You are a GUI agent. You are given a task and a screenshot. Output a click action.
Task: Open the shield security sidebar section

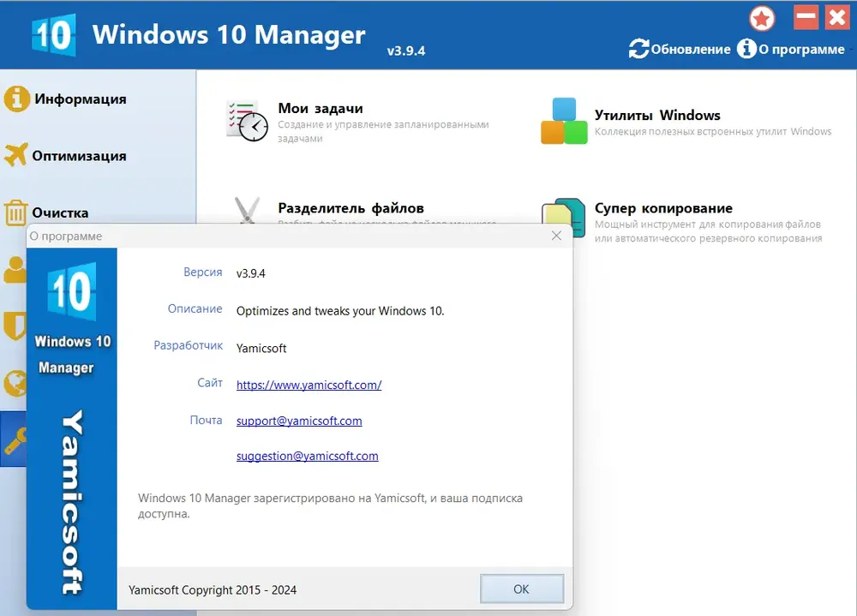click(15, 326)
